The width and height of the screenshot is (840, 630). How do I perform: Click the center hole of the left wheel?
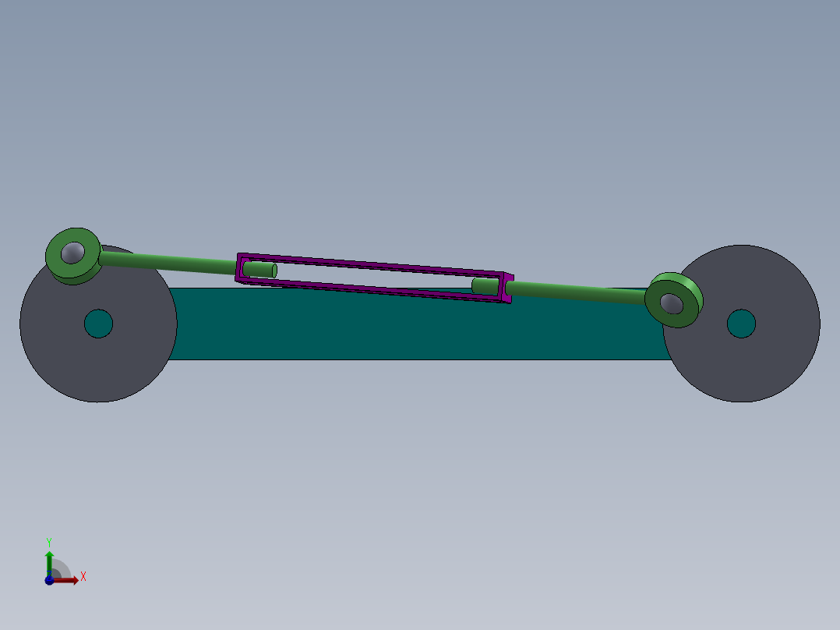98,324
